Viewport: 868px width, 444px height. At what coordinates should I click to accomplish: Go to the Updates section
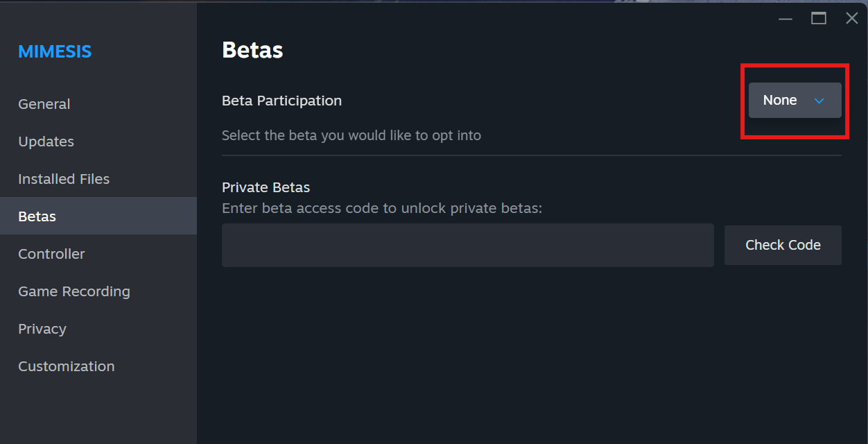(46, 142)
